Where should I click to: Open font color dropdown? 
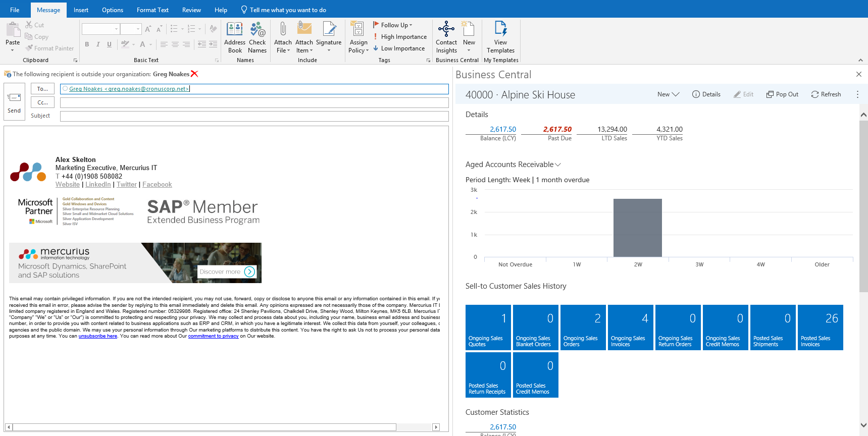coord(150,44)
